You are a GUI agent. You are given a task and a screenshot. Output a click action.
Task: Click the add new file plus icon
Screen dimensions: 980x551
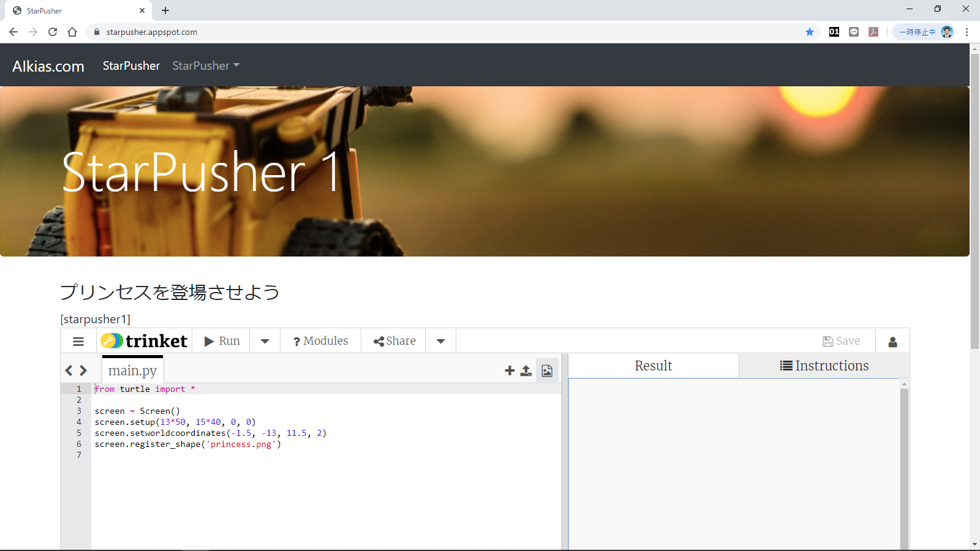tap(509, 370)
